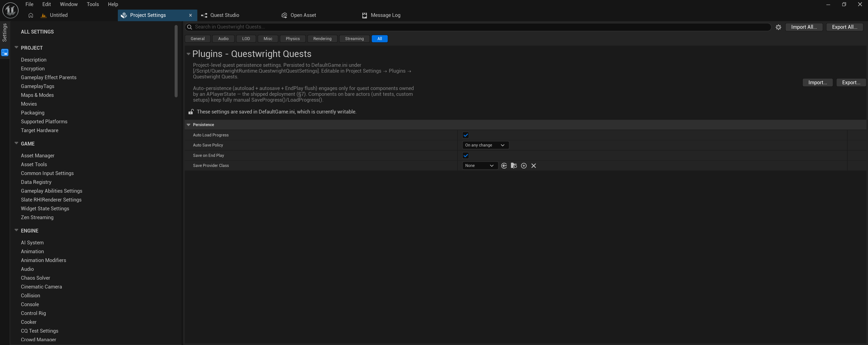Open the Help menu

pos(113,4)
